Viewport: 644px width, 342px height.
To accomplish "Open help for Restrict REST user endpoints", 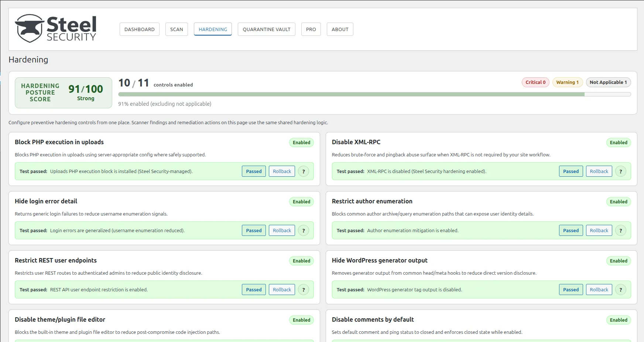I will click(x=304, y=289).
